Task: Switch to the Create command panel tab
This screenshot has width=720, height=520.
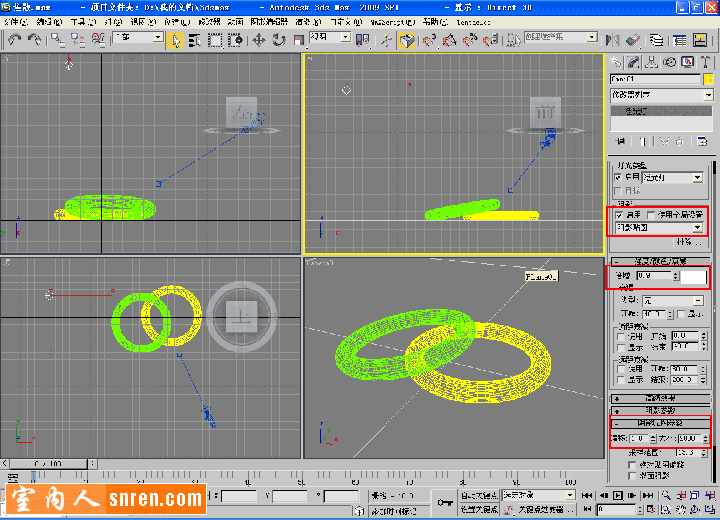Action: (x=617, y=62)
